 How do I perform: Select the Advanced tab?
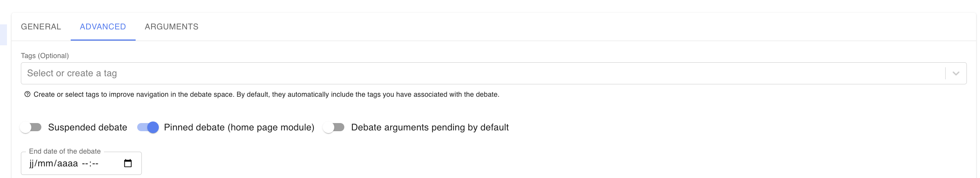(x=103, y=27)
